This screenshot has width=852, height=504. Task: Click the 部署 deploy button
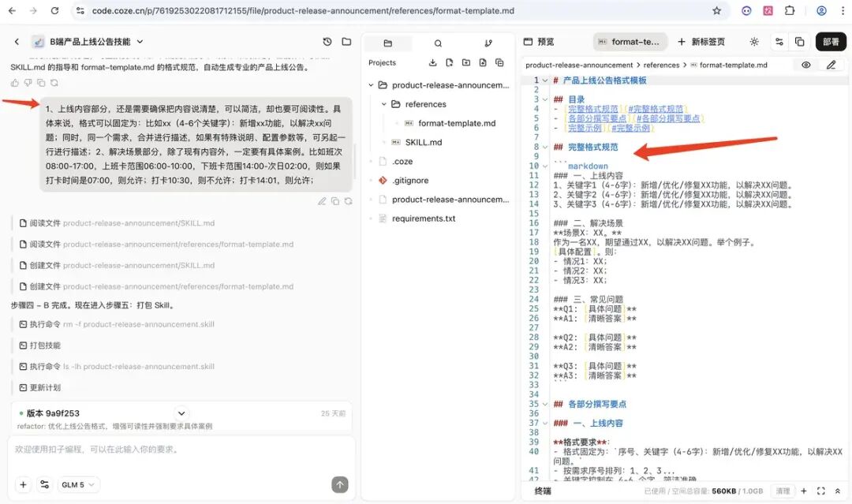click(x=831, y=42)
